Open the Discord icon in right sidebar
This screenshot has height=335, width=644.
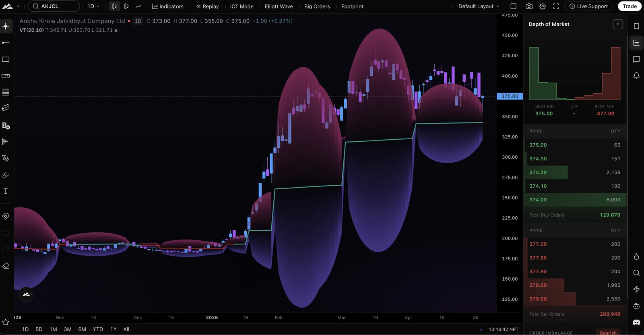point(636,323)
